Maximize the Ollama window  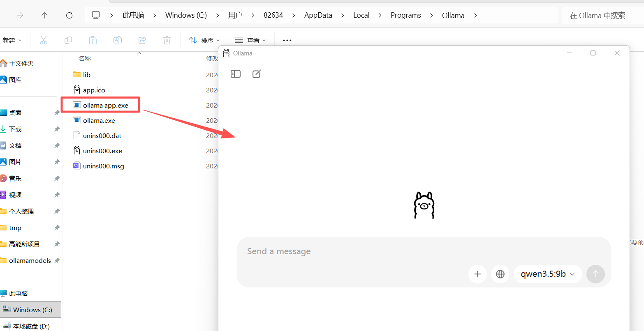(593, 53)
